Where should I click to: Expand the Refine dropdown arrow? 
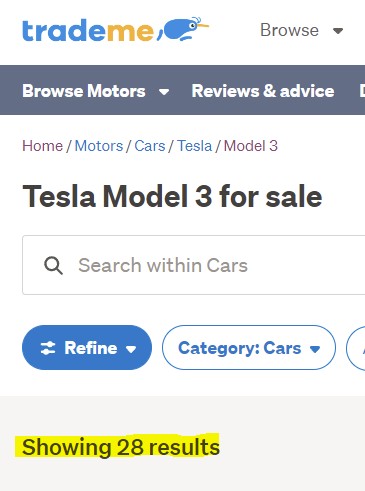[x=131, y=349]
